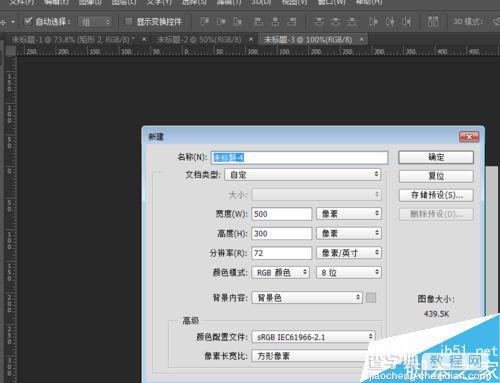Click the distribute top edges icon
Image resolution: width=500 pixels, height=383 pixels.
319,22
